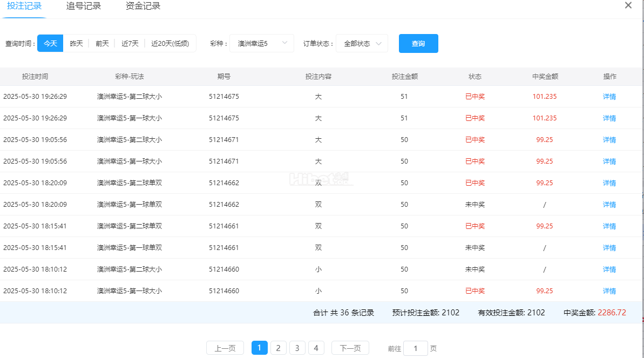Select 近20天(低频) time range
644x358 pixels.
pos(170,44)
